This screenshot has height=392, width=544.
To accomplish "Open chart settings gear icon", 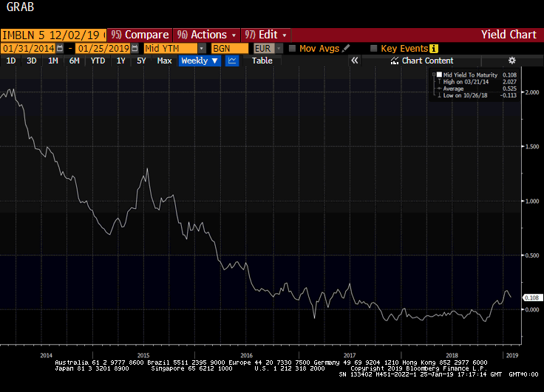I will click(x=511, y=61).
